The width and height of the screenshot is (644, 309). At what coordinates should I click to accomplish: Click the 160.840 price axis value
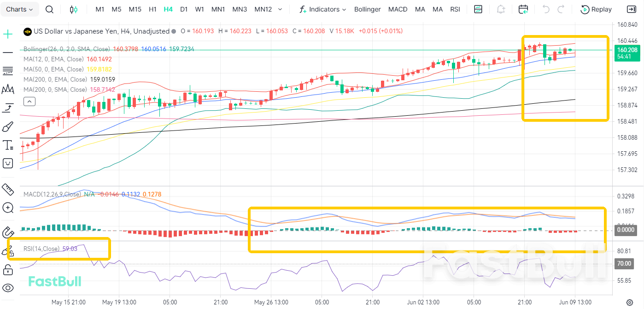tap(627, 24)
